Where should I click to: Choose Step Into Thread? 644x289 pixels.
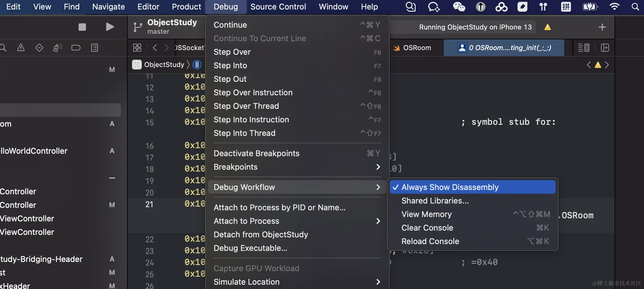click(x=297, y=133)
